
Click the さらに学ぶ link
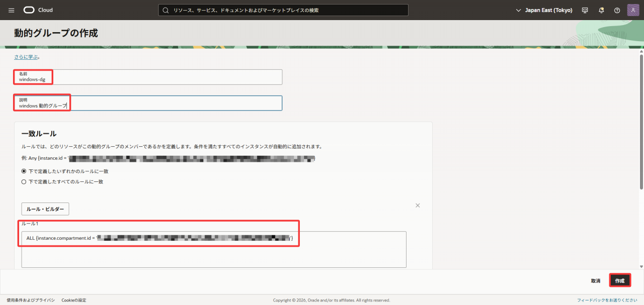tap(26, 57)
